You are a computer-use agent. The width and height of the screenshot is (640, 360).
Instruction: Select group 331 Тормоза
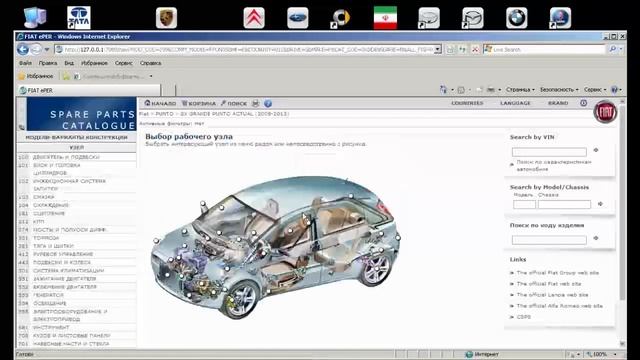76,238
